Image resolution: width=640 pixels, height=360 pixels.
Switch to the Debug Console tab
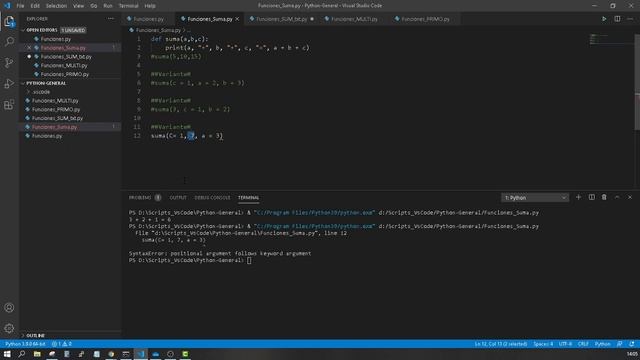pos(212,198)
